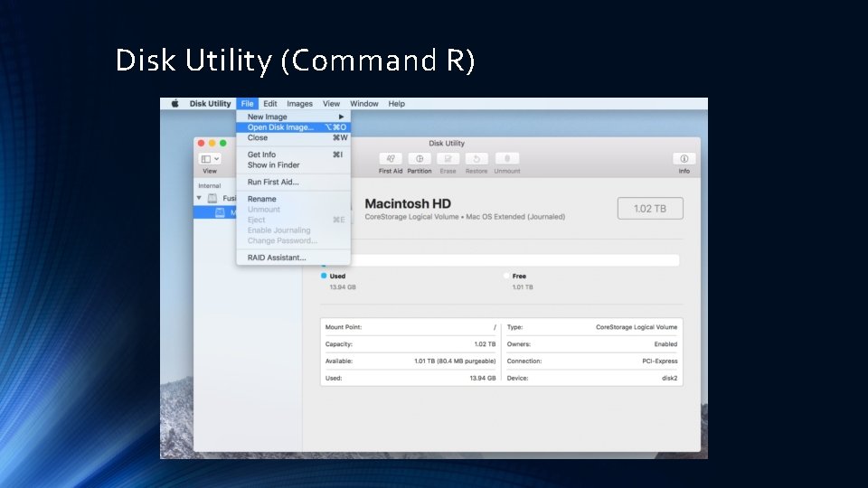Click the Available 1.01 TB value
868x488 pixels.
pyautogui.click(x=455, y=361)
